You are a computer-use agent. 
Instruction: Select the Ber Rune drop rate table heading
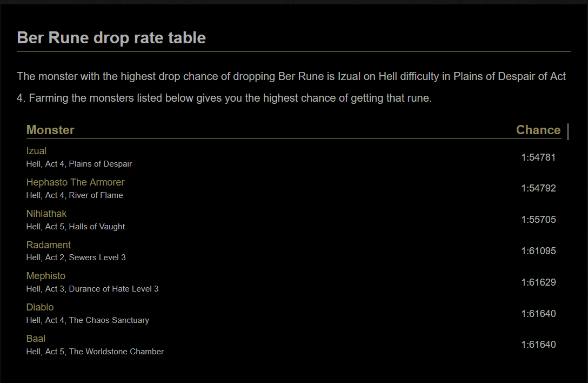(111, 38)
